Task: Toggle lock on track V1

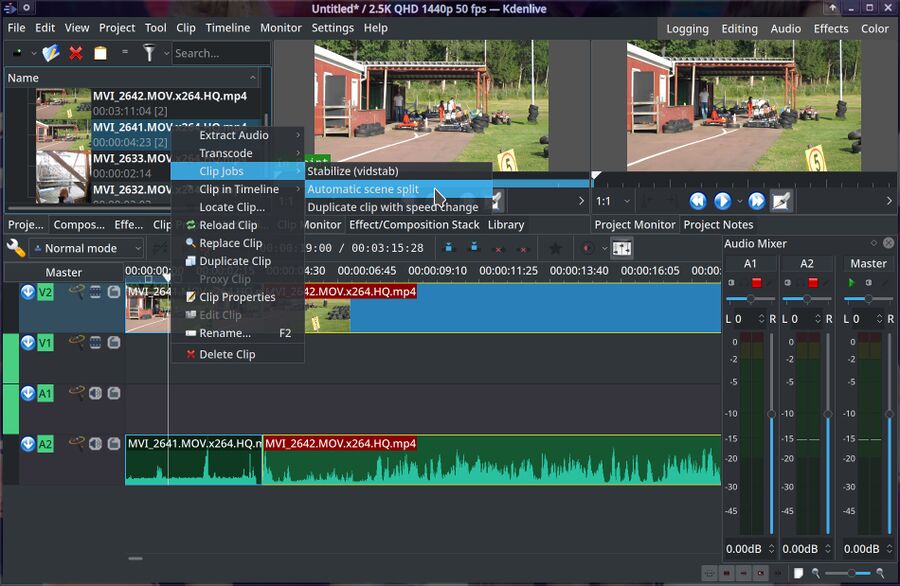Action: [x=114, y=343]
